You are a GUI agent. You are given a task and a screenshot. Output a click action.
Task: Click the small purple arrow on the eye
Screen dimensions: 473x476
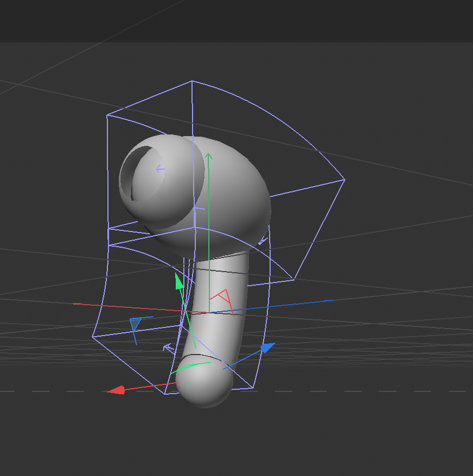(x=159, y=169)
